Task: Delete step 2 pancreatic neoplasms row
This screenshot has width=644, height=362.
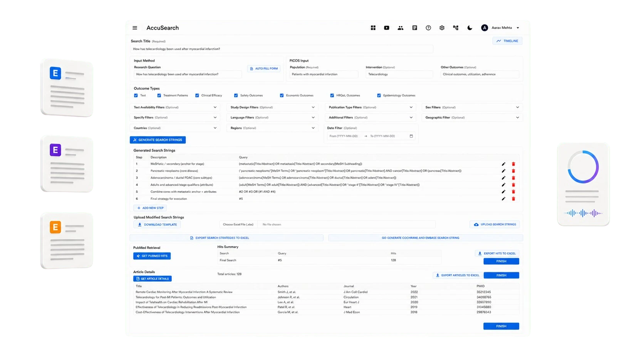Action: click(x=513, y=171)
